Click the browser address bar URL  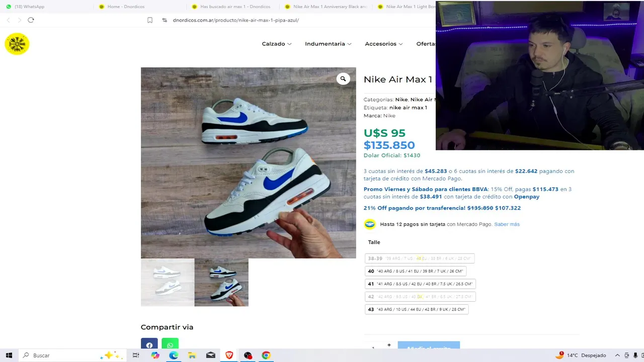[236, 20]
